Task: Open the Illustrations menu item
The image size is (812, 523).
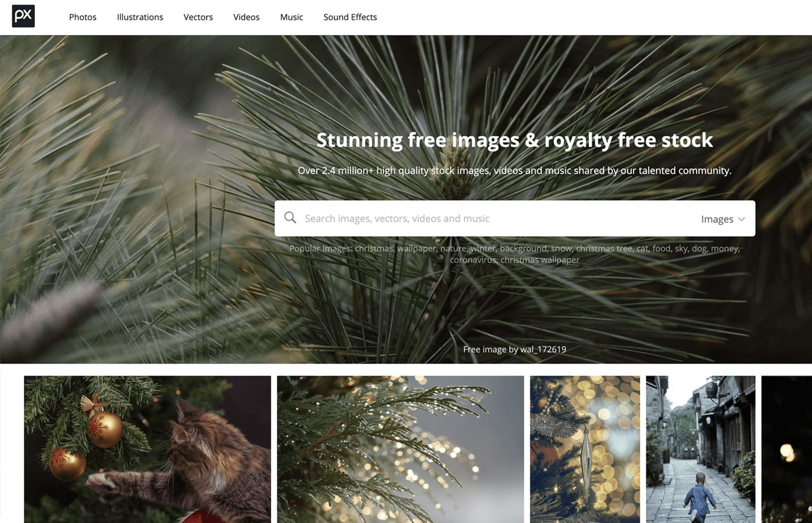Action: click(x=140, y=17)
